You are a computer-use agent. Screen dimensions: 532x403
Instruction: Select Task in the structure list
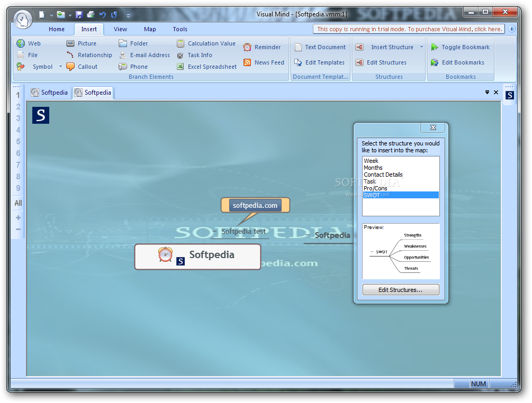pos(401,181)
